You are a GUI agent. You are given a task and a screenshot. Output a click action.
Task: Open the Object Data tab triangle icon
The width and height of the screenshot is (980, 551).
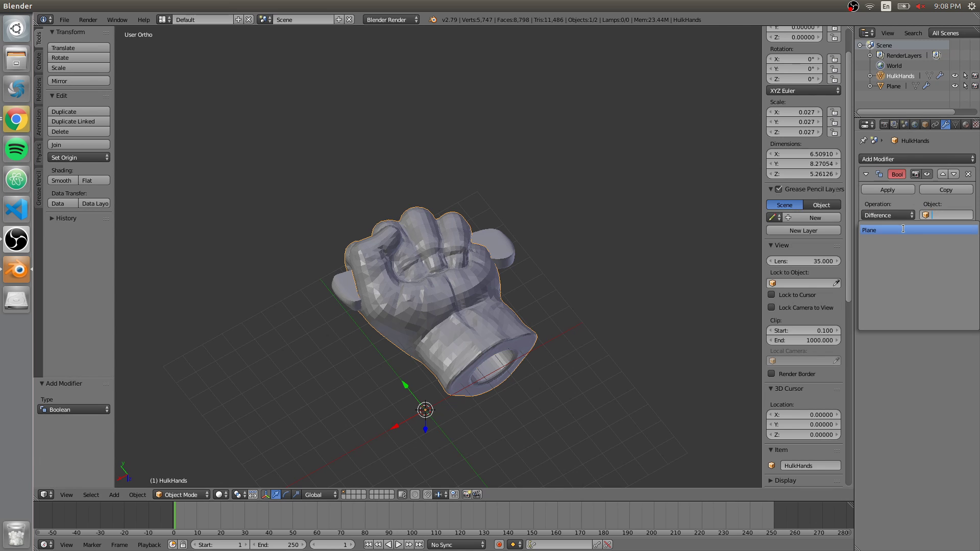pos(955,124)
